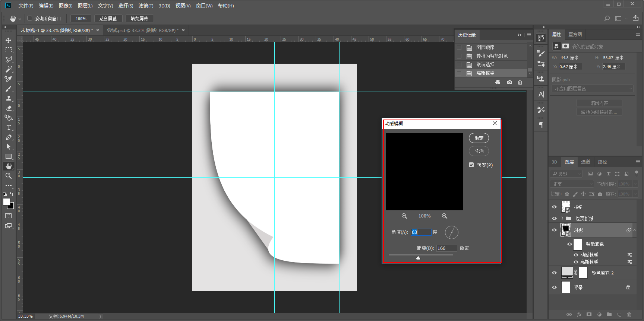The height and width of the screenshot is (321, 644).
Task: Select the Move tool
Action: 9,40
